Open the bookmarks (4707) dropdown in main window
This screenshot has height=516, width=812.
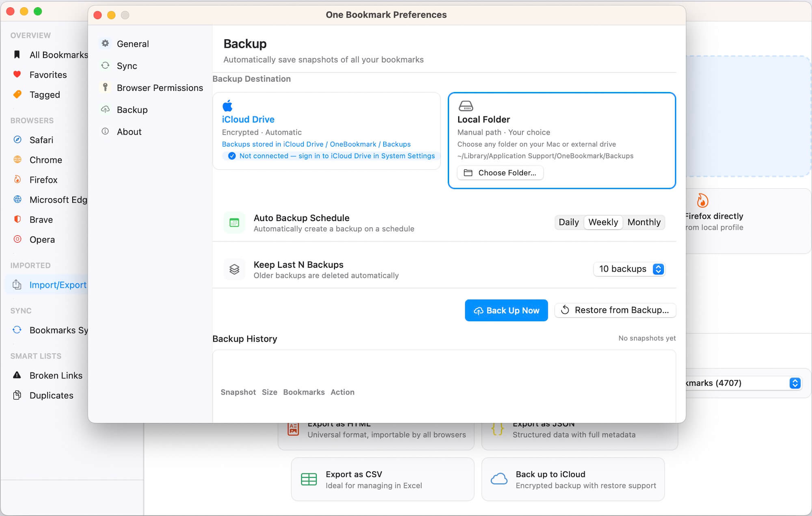click(743, 383)
